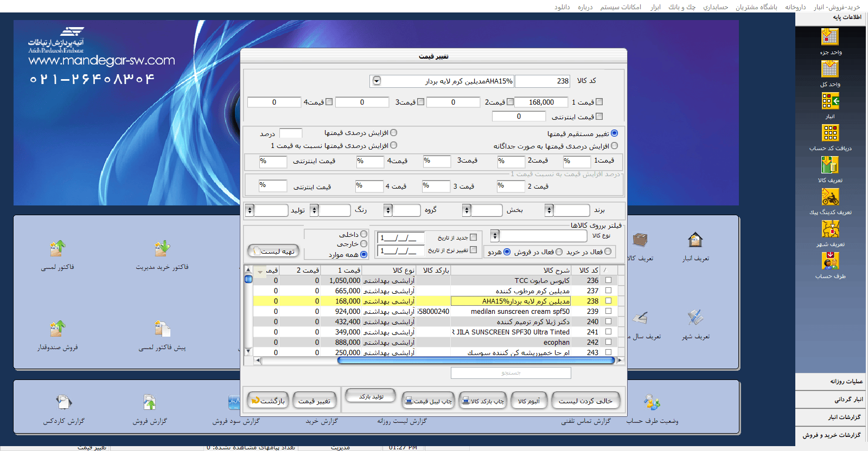Expand the table column sort arrow near قیمت

tap(260, 271)
